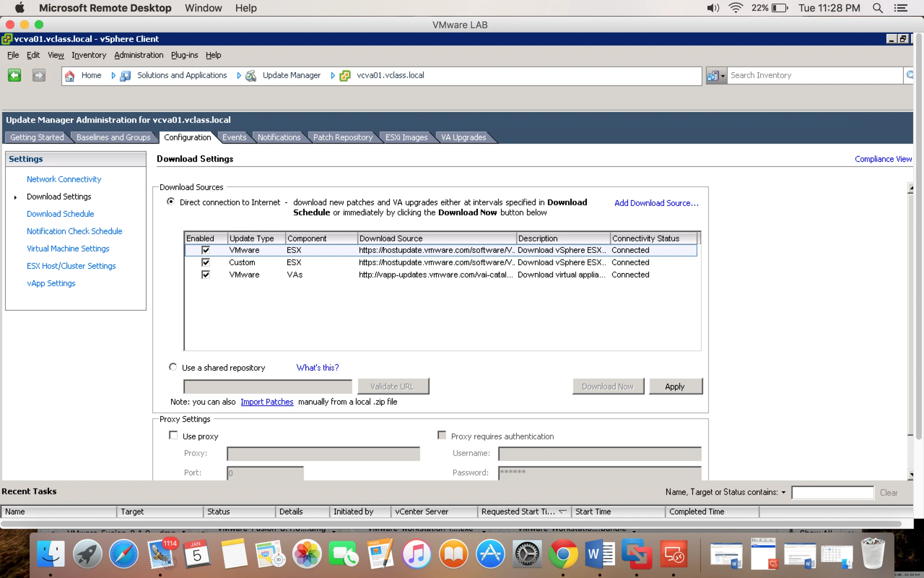Expand breadcrumb arrow after Update Manager
Viewport: 924px width, 578px height.
click(333, 75)
